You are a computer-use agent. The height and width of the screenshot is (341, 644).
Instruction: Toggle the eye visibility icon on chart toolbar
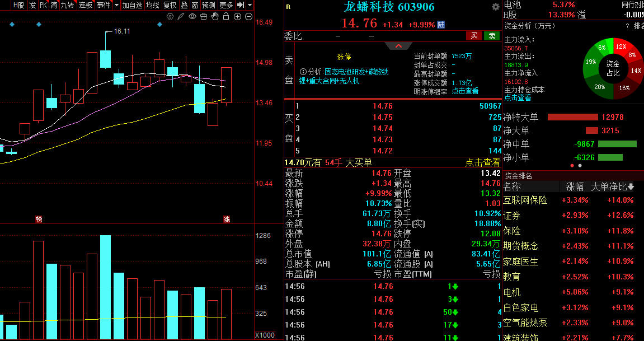(x=192, y=16)
